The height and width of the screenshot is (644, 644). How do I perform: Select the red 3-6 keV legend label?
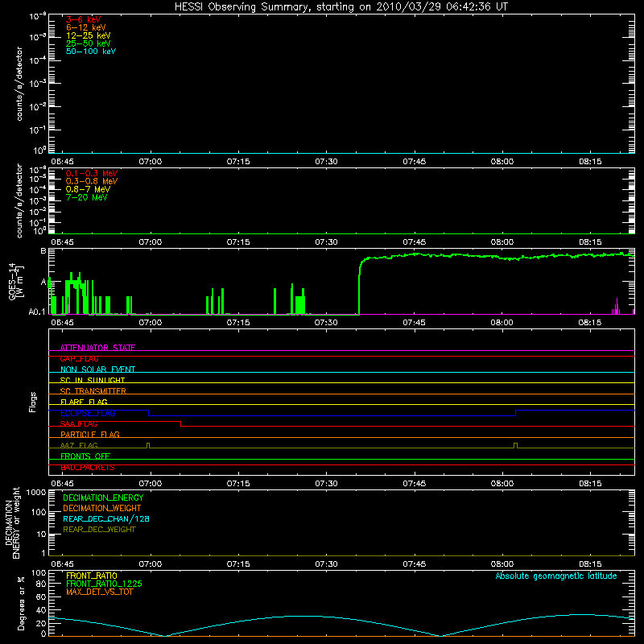pos(83,19)
